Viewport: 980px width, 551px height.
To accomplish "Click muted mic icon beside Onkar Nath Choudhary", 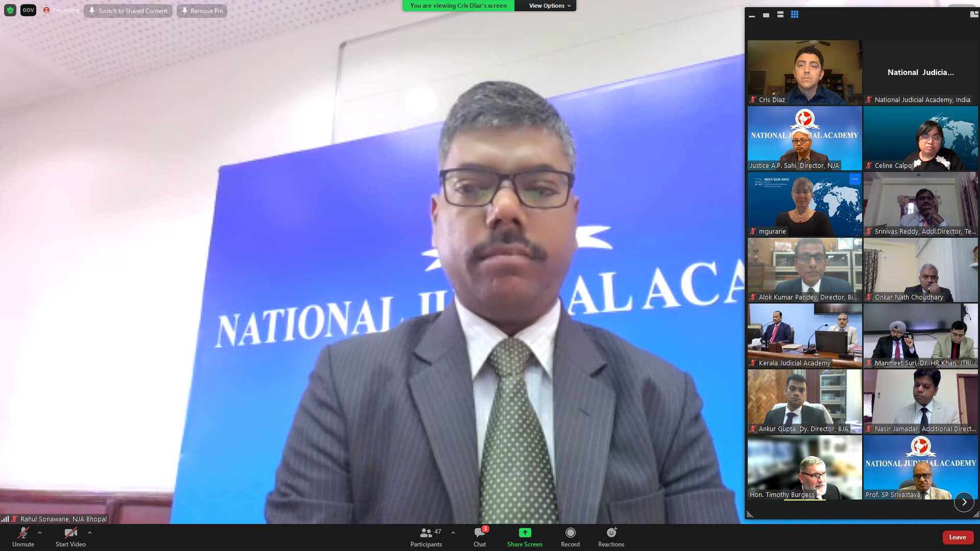I will [x=869, y=297].
